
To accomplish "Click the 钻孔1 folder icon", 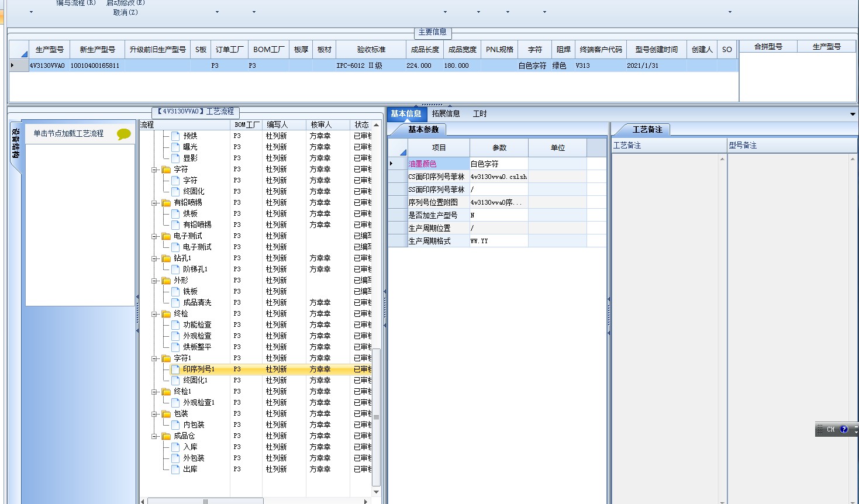I will (166, 258).
